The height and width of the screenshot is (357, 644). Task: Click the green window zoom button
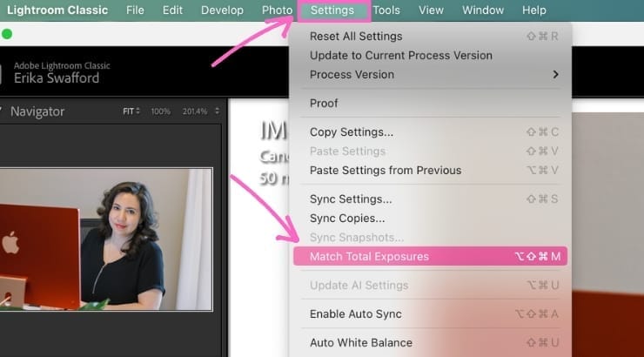(7, 34)
